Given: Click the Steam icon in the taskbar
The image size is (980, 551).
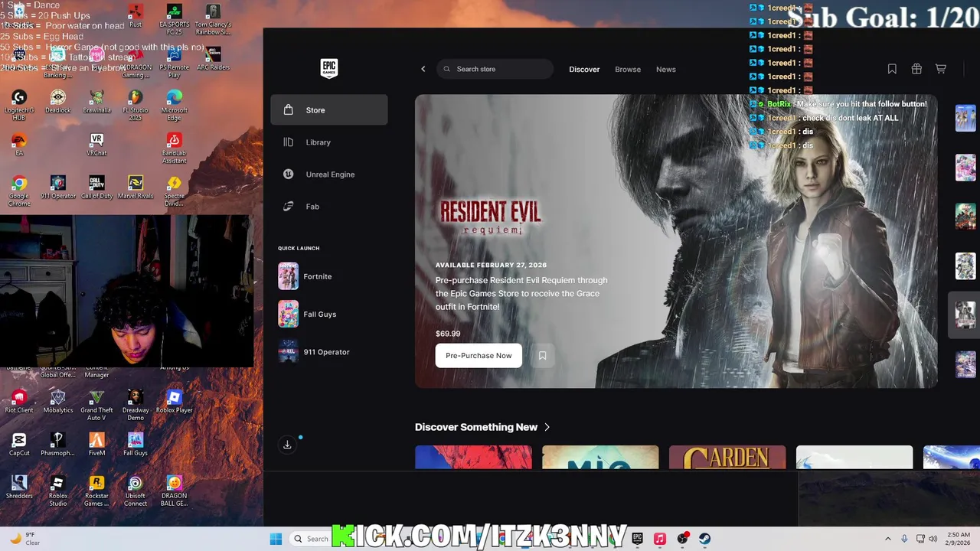Looking at the screenshot, I should coord(704,539).
